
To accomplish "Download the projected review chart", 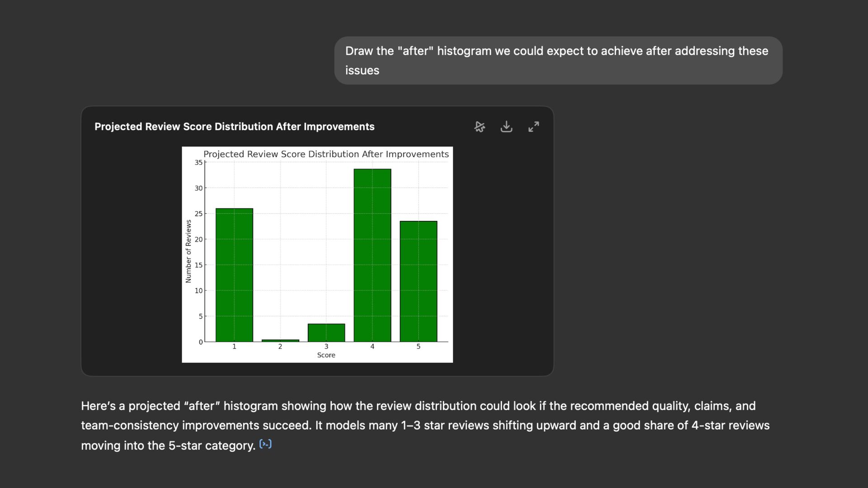I will pos(506,127).
